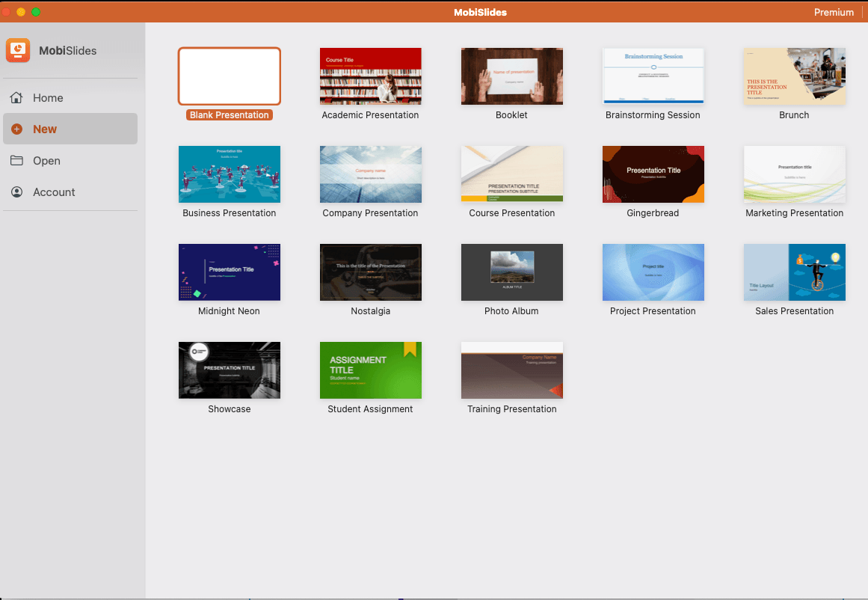Select the Midnight Neon template
The width and height of the screenshot is (868, 600).
(x=229, y=272)
